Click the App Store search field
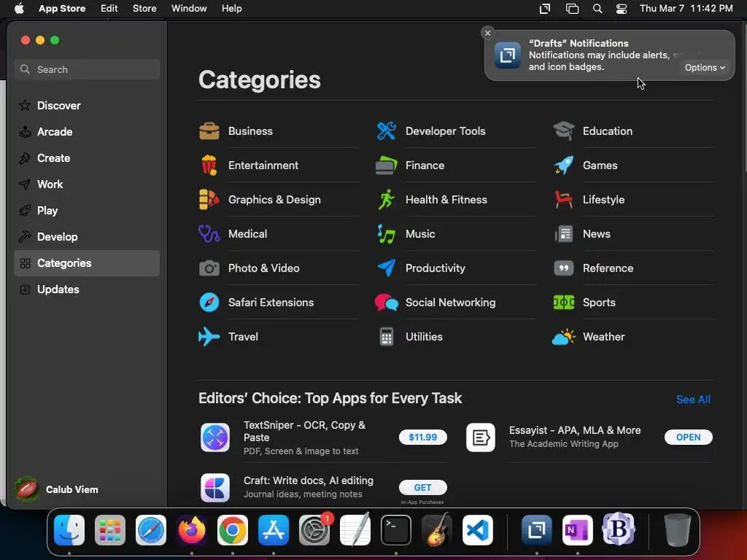This screenshot has height=560, width=747. pos(87,69)
